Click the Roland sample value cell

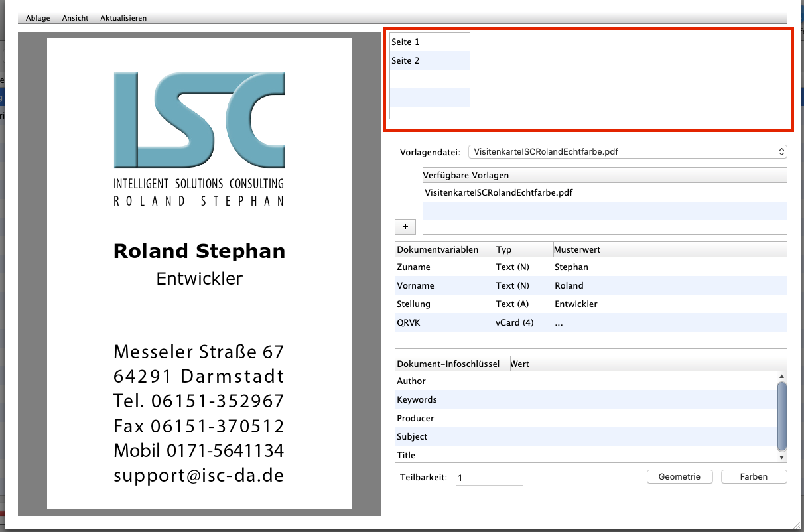tap(569, 285)
